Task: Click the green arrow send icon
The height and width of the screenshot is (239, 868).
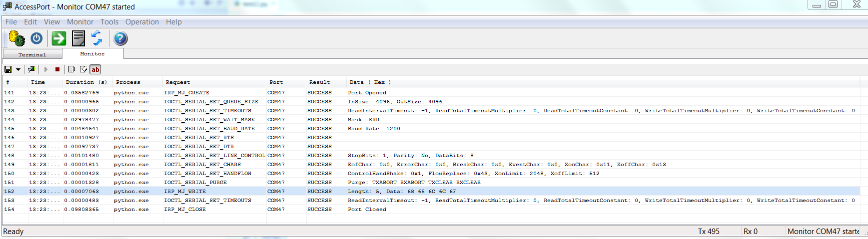Action: (x=59, y=38)
